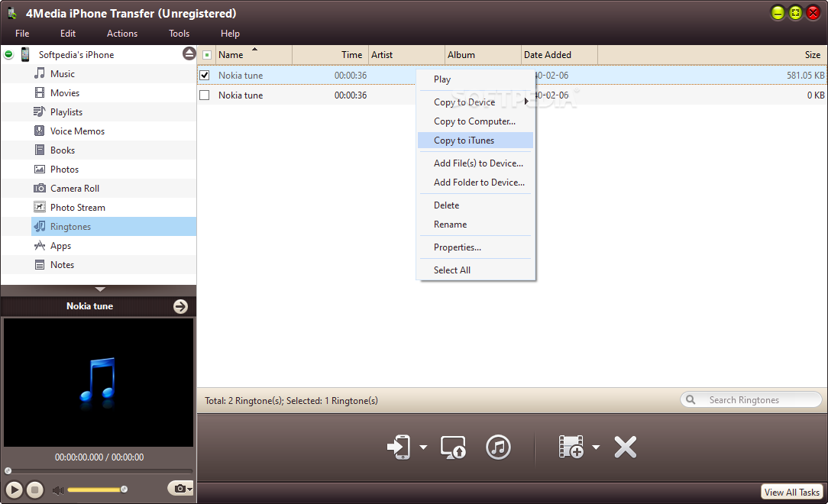Collapse the preview panel with triangle
The height and width of the screenshot is (504, 828).
(100, 289)
